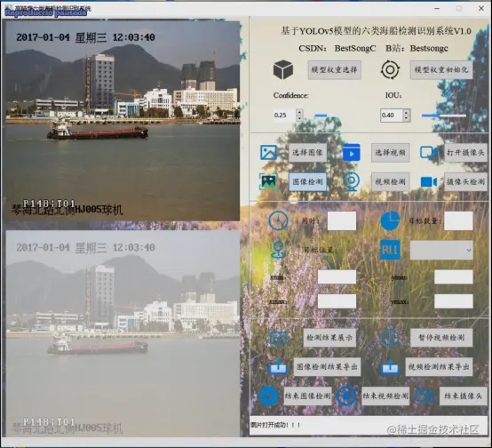Stop video detection with 结束视频检测

pyautogui.click(x=385, y=396)
